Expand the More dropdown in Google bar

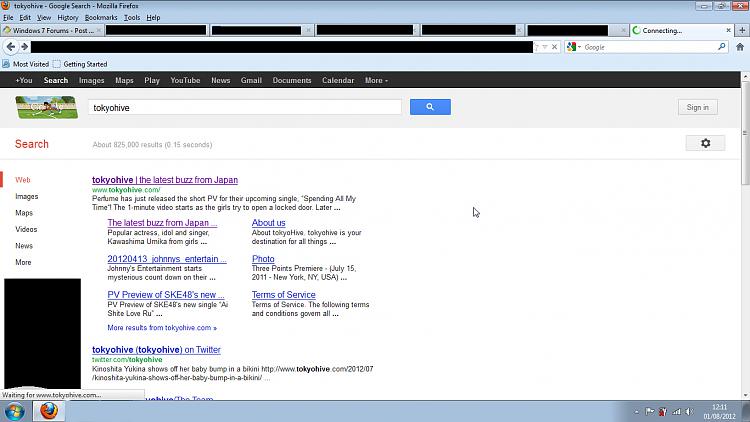point(376,80)
